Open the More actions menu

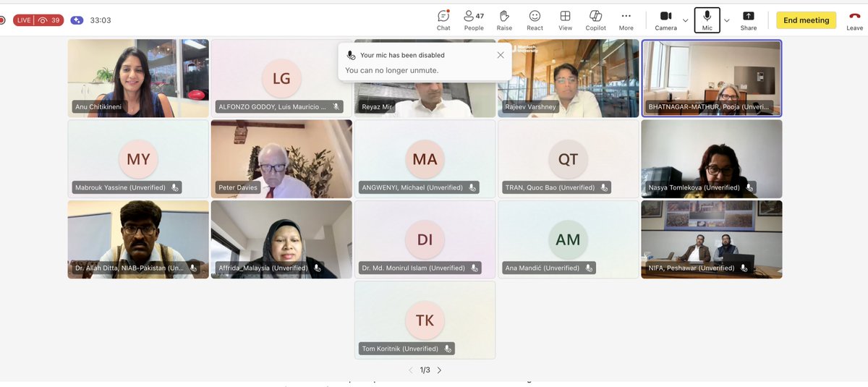pos(626,20)
